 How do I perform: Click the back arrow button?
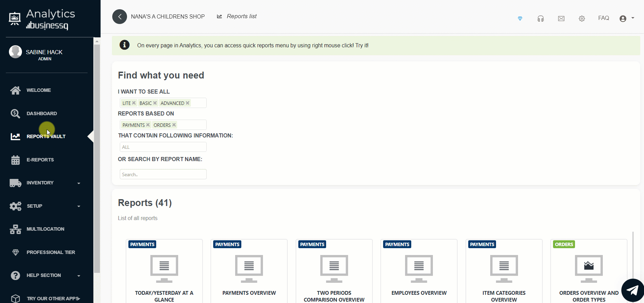tap(119, 16)
